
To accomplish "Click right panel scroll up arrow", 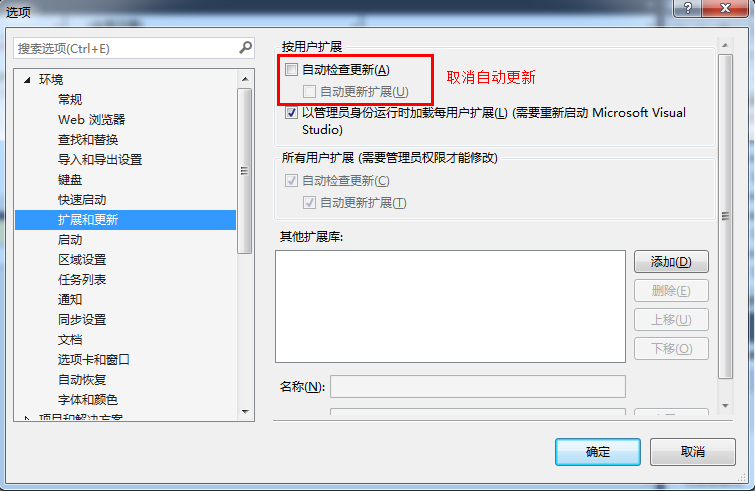I will 725,45.
